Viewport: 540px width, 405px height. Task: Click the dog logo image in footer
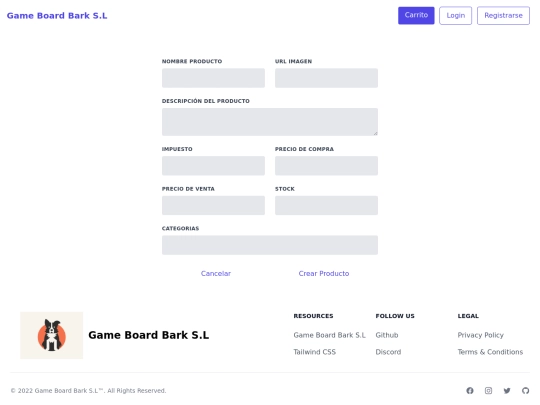pyautogui.click(x=52, y=335)
